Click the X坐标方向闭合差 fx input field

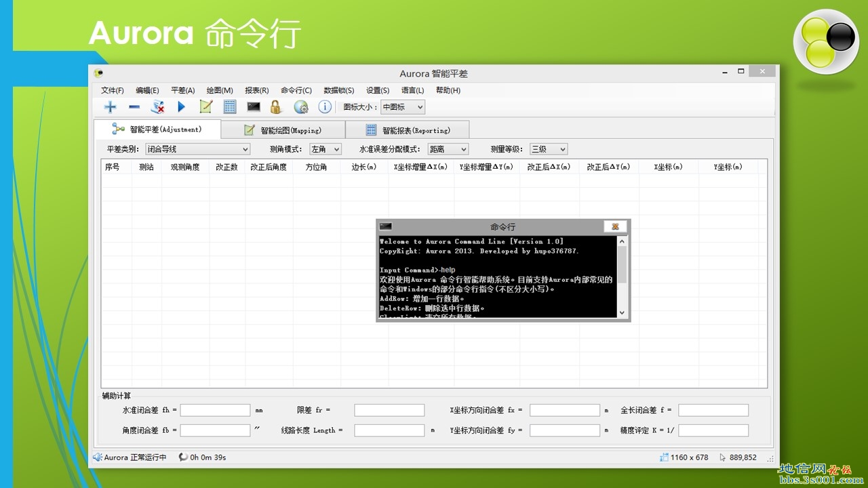pyautogui.click(x=565, y=410)
